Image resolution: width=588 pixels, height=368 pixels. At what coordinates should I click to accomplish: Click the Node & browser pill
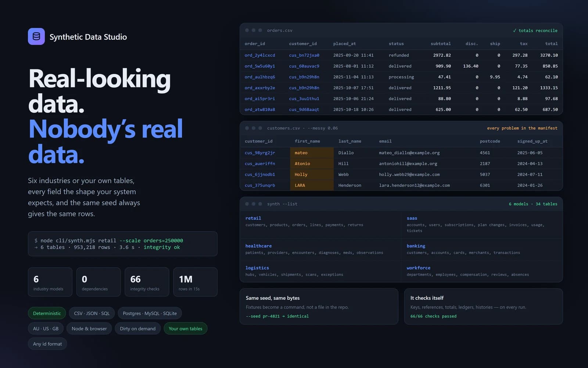click(89, 329)
